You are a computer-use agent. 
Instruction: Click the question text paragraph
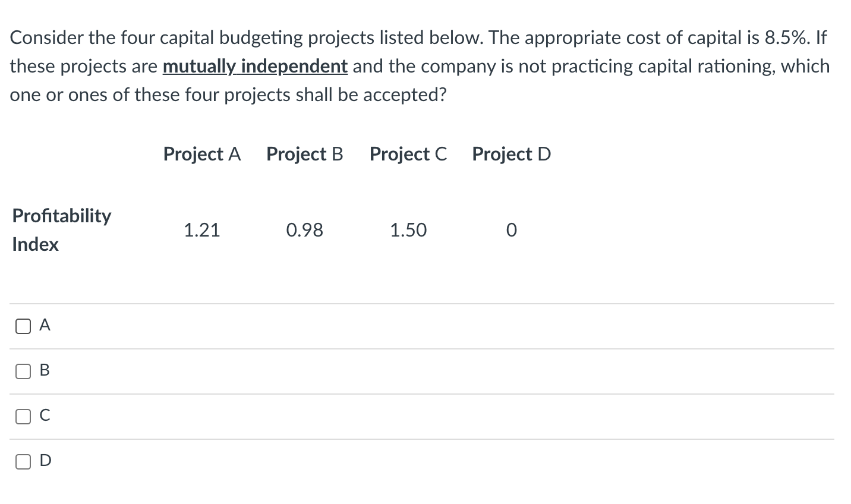pyautogui.click(x=416, y=65)
